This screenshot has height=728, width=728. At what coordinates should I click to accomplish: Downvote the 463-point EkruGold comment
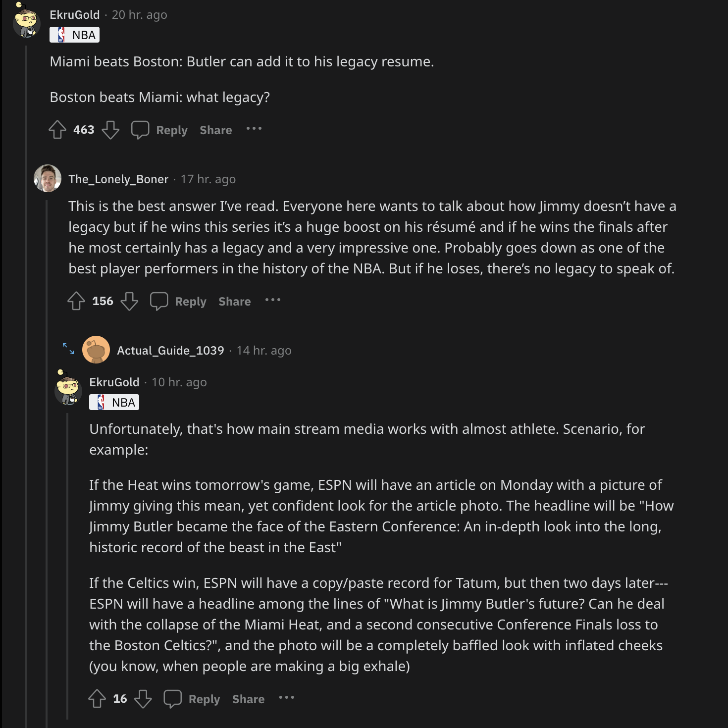[110, 130]
